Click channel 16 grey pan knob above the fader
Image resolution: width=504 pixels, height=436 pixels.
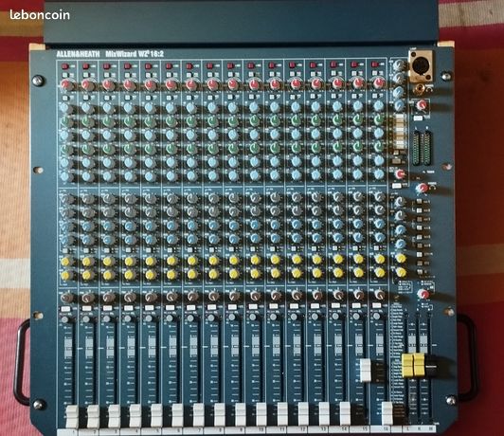pos(379,294)
